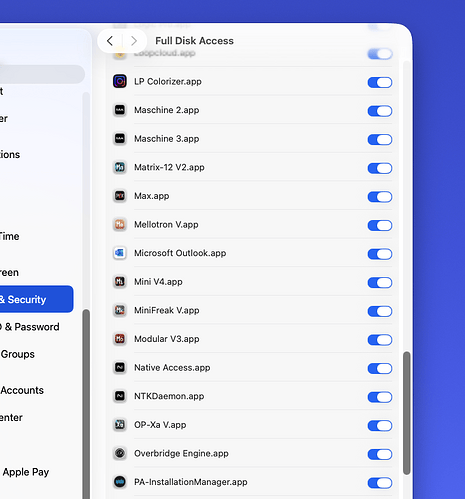This screenshot has height=499, width=465.
Task: Toggle the NTKDaemon.app switch
Action: point(380,397)
